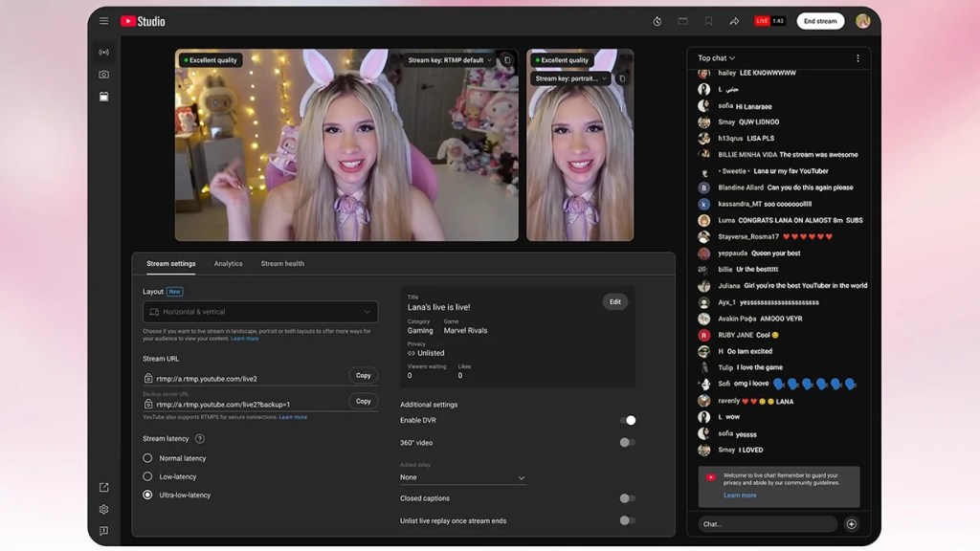Switch to the Analytics tab
This screenshot has width=980, height=551.
(228, 263)
